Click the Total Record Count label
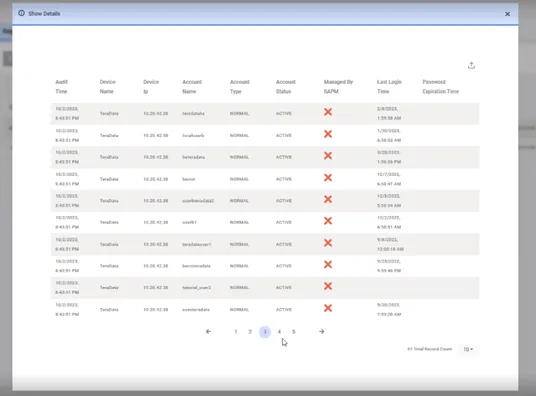Viewport: 536px width, 396px height. [430, 349]
